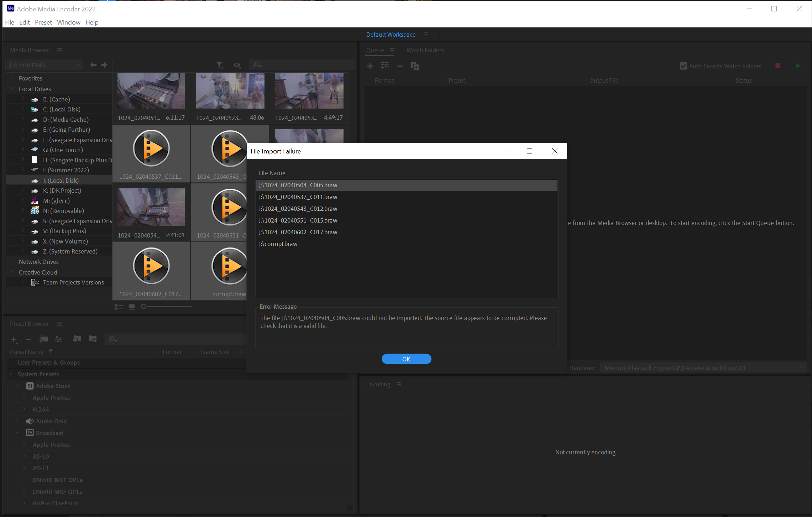Click Create New Preset Group folder icon

(x=43, y=339)
